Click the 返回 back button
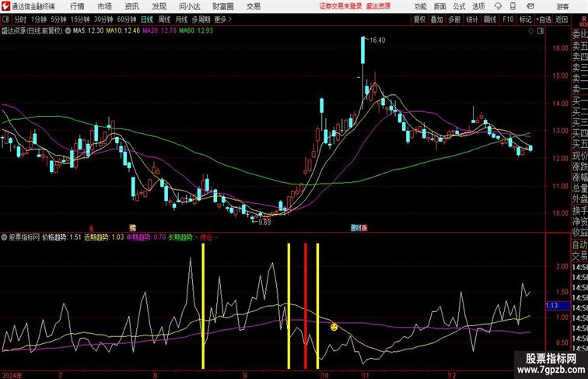This screenshot has width=588, height=379. [x=562, y=19]
